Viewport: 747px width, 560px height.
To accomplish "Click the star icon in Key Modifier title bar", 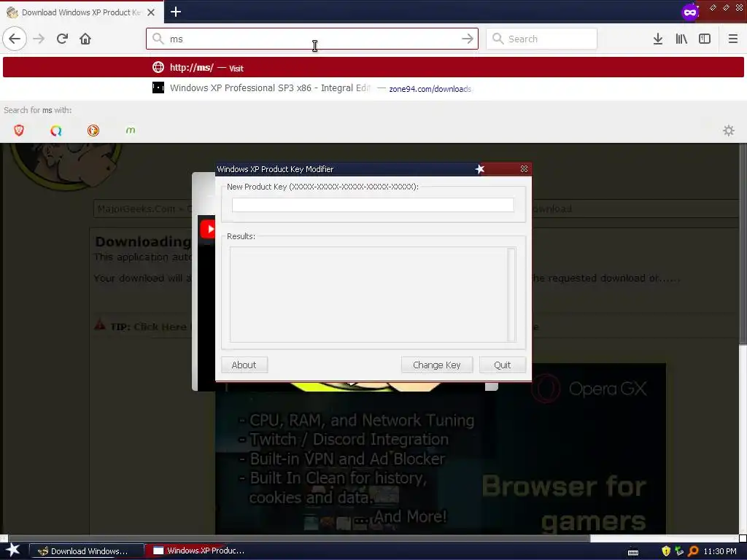I will [480, 169].
